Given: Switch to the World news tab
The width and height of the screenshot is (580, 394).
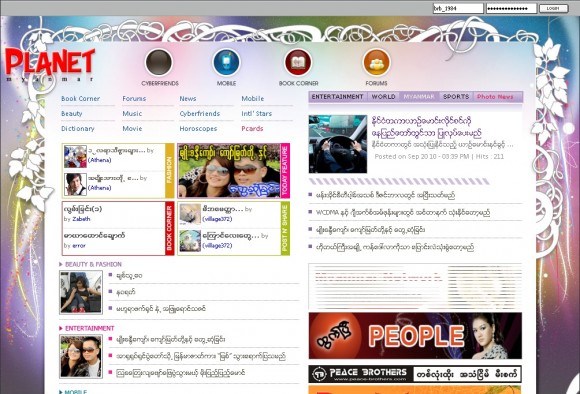Looking at the screenshot, I should pyautogui.click(x=383, y=97).
